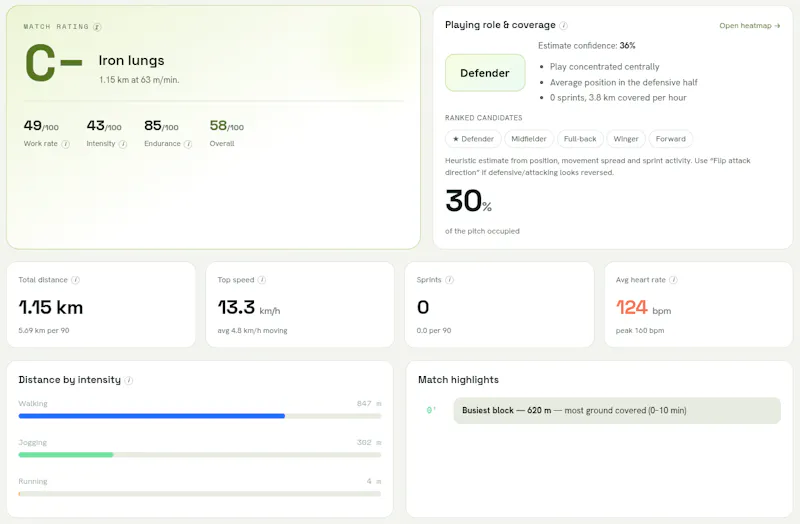The height and width of the screenshot is (524, 800).
Task: Click Average position in defensive half bullet
Action: (x=623, y=82)
